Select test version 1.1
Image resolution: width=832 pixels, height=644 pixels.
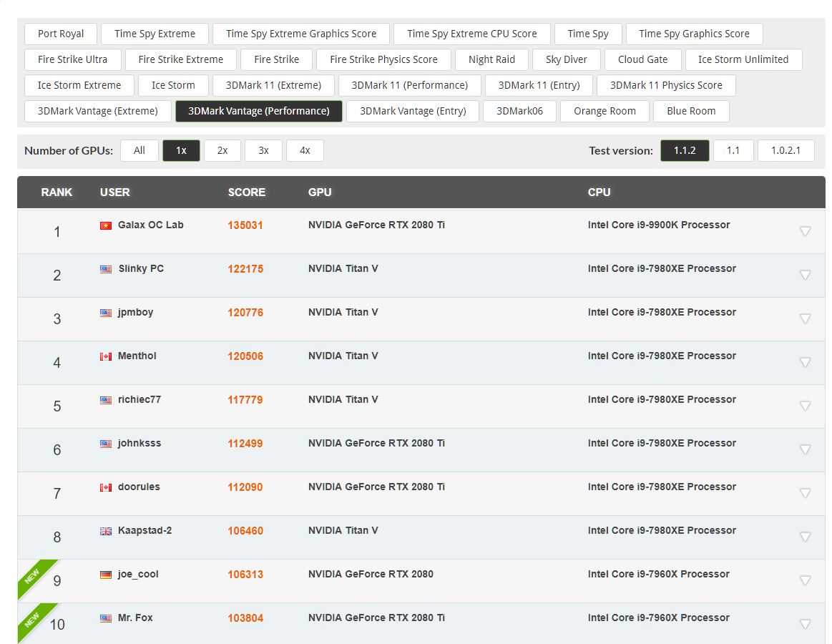733,150
